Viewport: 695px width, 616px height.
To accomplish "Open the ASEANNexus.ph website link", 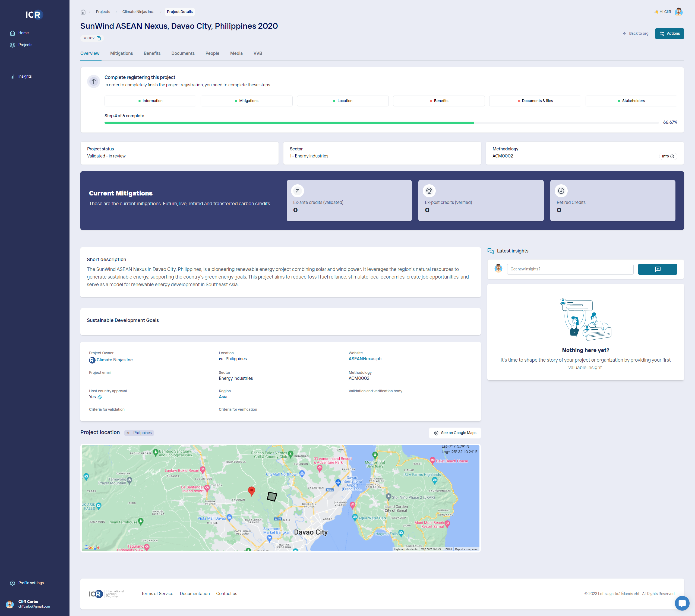I will pyautogui.click(x=365, y=359).
